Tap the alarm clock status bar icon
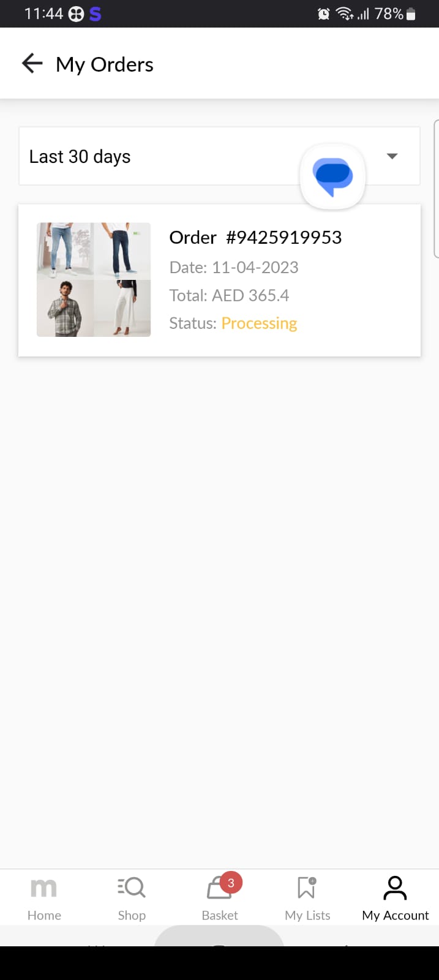The width and height of the screenshot is (439, 980). point(323,13)
